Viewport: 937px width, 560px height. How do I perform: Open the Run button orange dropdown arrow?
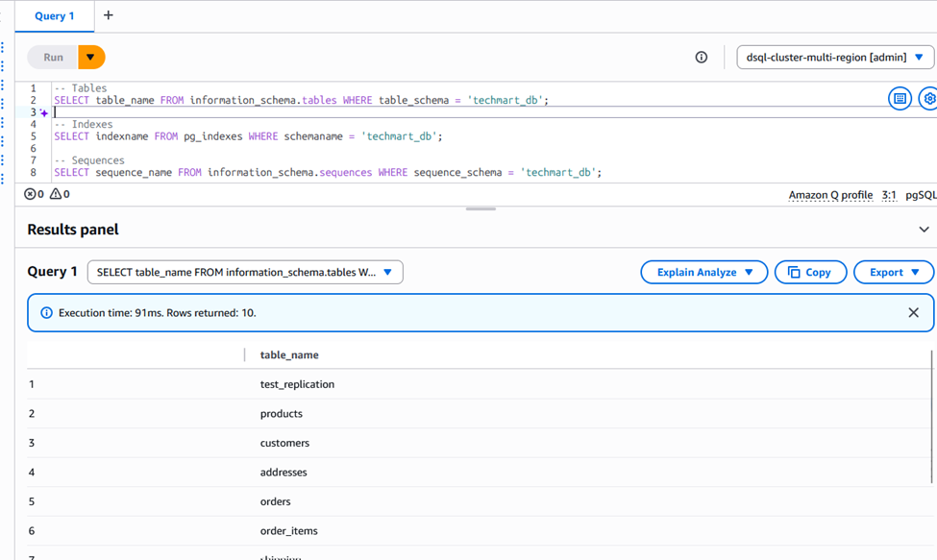[91, 58]
